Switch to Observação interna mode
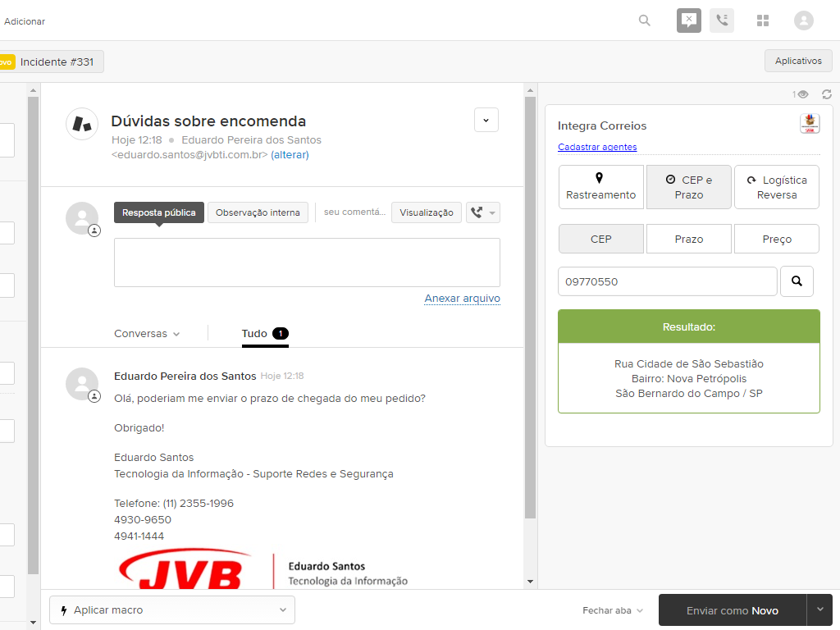 (x=257, y=212)
